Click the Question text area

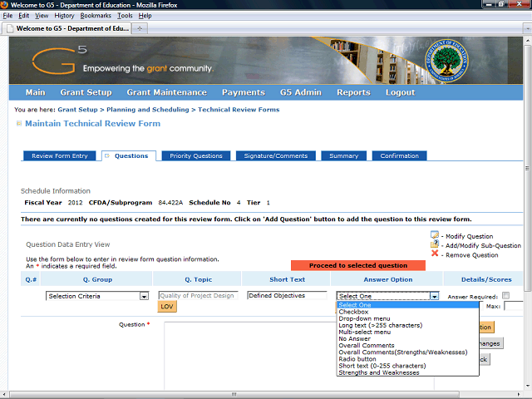(299, 356)
